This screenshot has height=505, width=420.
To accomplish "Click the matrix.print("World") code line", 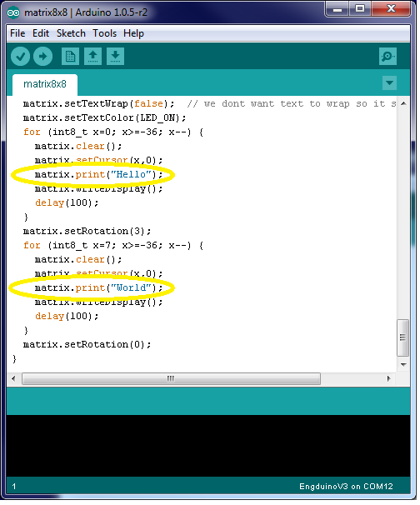I will [98, 288].
